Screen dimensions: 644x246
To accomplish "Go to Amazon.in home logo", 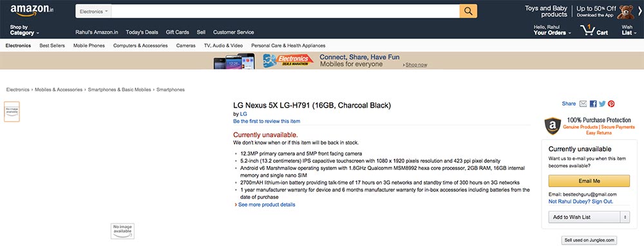I will 32,10.
